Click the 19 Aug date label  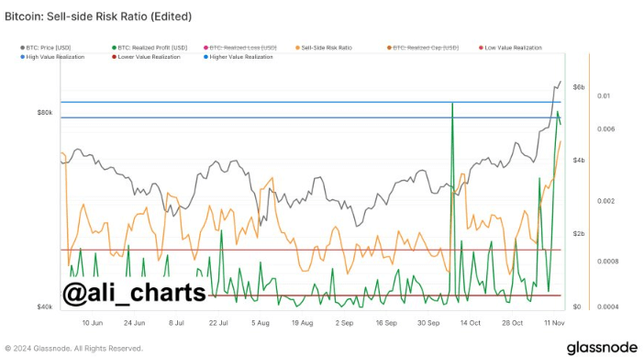click(x=303, y=323)
